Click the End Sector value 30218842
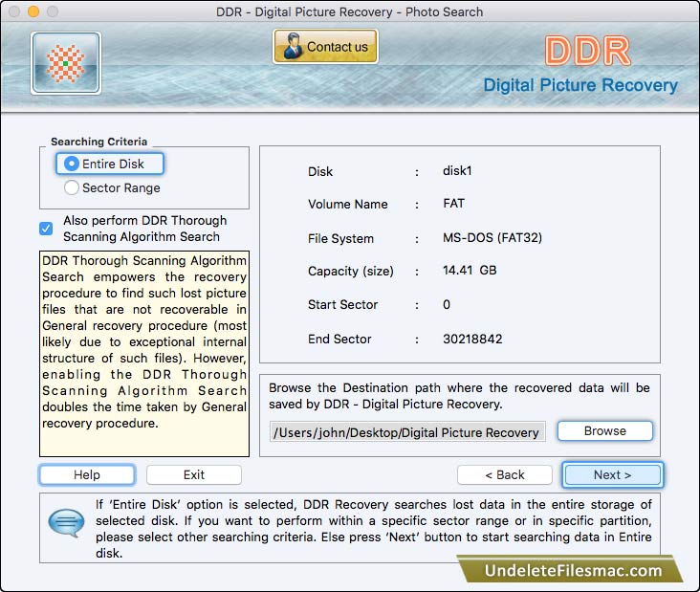The width and height of the screenshot is (700, 592). click(x=472, y=339)
